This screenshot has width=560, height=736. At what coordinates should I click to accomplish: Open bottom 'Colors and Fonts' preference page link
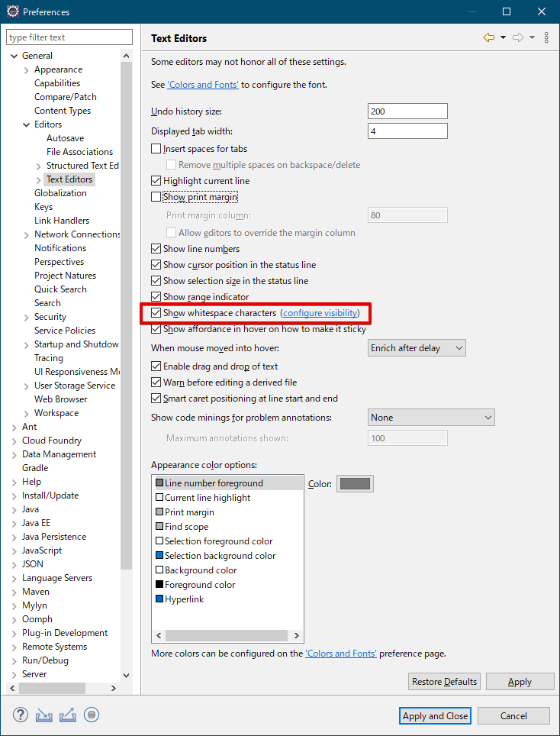pyautogui.click(x=341, y=654)
